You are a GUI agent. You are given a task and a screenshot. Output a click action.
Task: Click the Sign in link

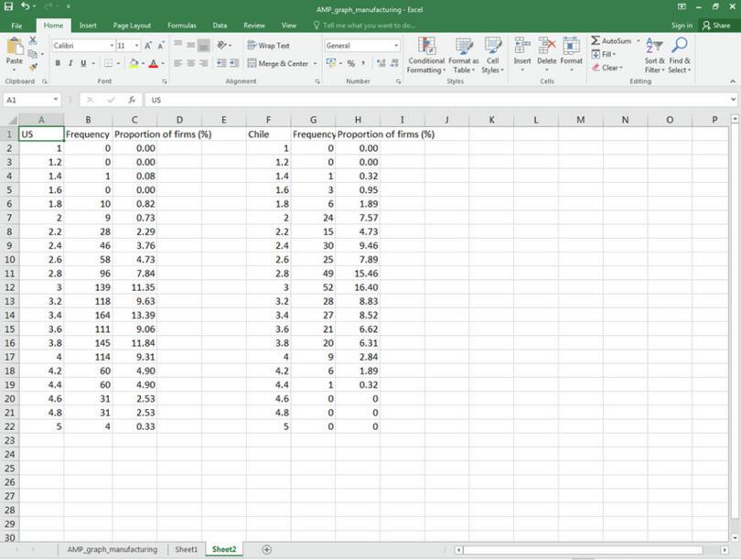click(681, 26)
